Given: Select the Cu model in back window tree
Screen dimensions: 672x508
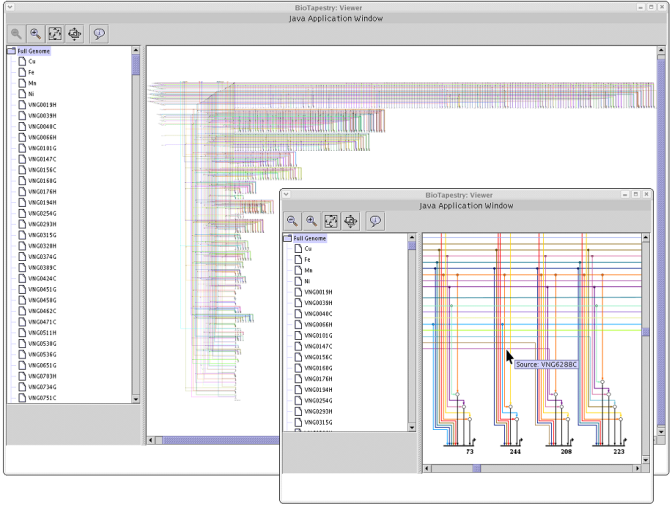Looking at the screenshot, I should click(x=31, y=61).
